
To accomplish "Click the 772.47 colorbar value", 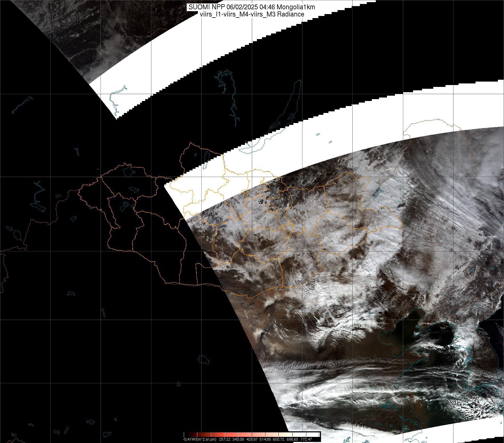I will [x=306, y=439].
